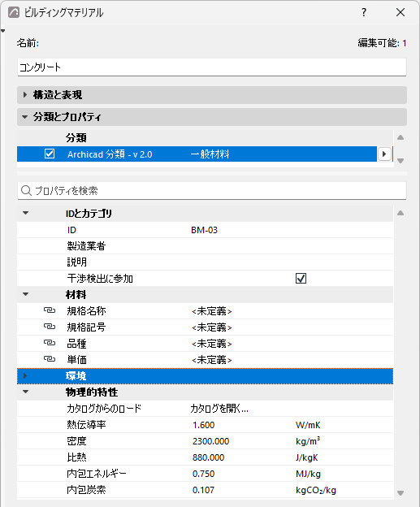Edit the 比熱 value 880.000
The height and width of the screenshot is (507, 420).
click(208, 457)
